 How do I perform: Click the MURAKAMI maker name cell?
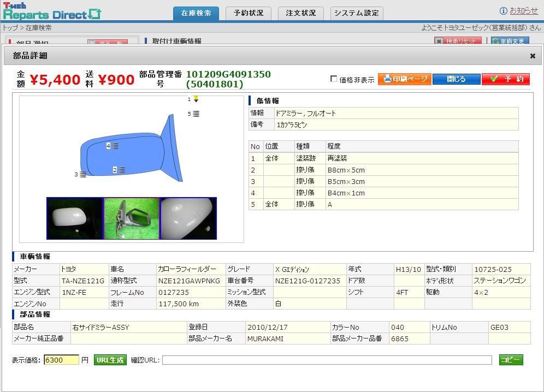point(288,338)
